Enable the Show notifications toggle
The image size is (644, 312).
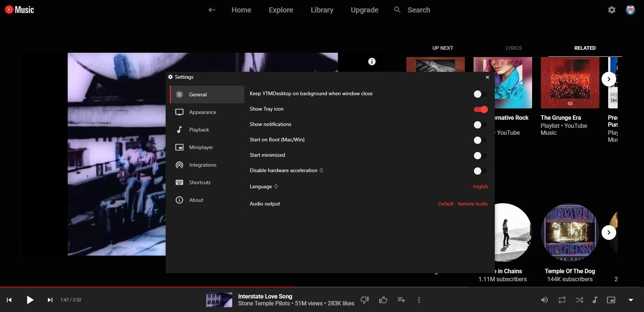point(481,125)
